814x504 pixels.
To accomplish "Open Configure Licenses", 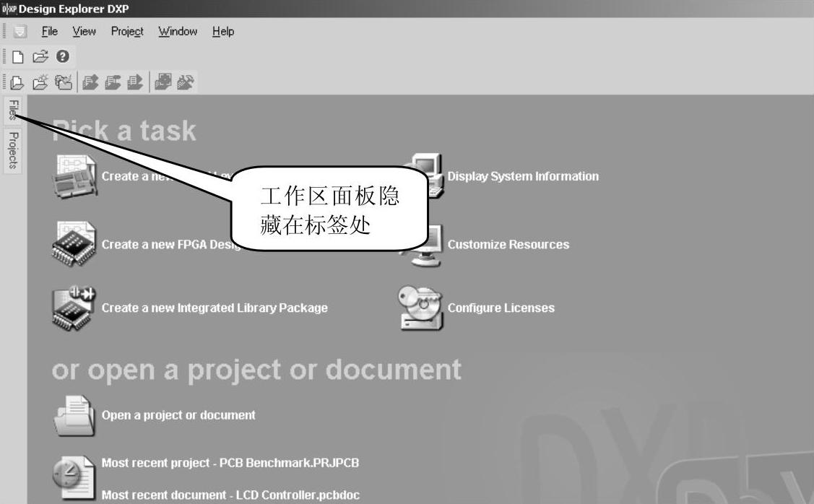I will (501, 308).
